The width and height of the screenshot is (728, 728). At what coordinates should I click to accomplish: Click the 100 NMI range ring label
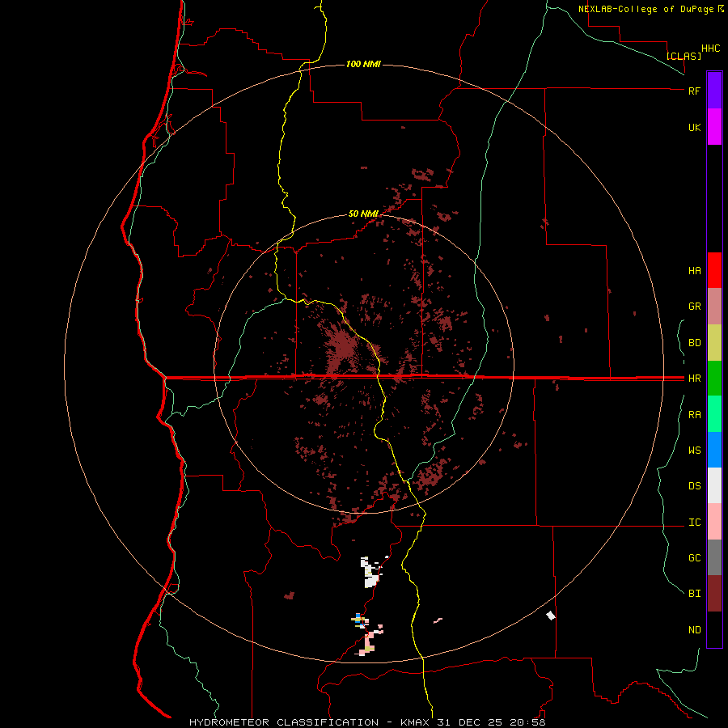pyautogui.click(x=363, y=64)
